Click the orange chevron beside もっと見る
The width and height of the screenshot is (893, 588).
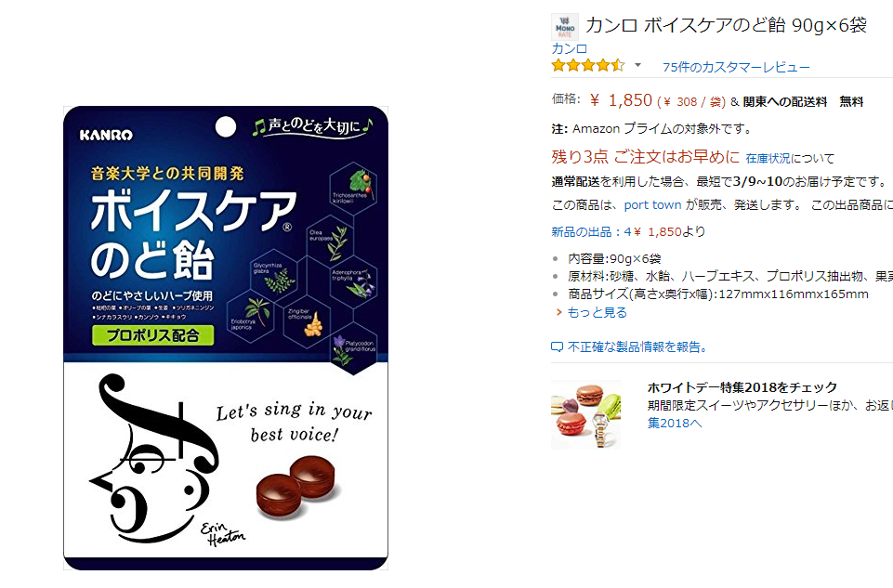(558, 312)
